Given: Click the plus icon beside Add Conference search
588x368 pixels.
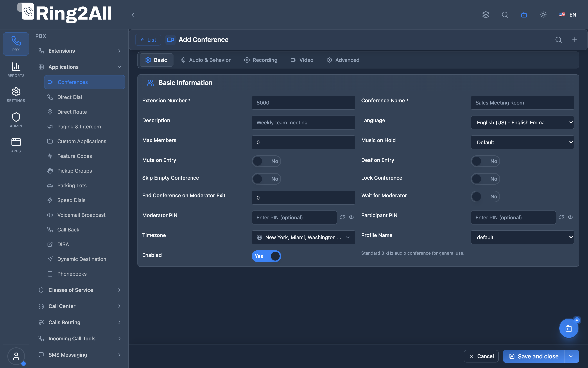Looking at the screenshot, I should tap(575, 40).
